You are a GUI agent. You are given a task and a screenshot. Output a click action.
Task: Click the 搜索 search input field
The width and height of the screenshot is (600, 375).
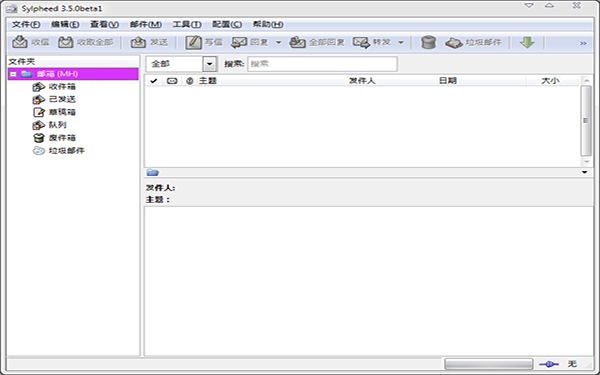pos(322,64)
